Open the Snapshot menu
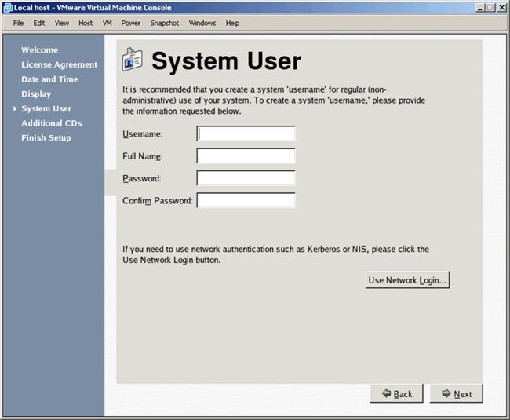 tap(165, 23)
